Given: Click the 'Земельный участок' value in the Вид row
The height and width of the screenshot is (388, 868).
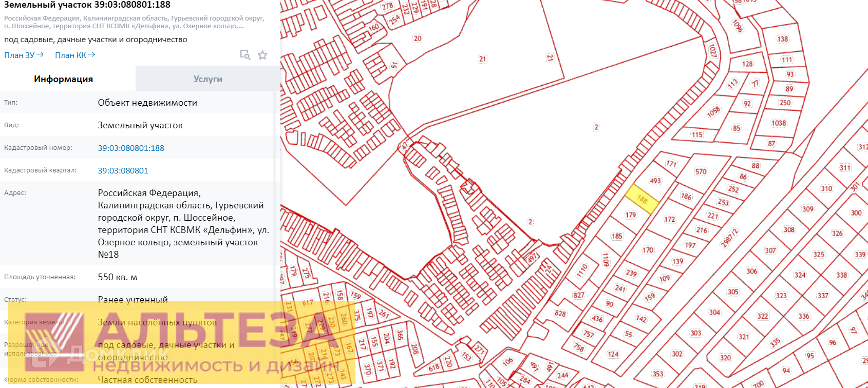Looking at the screenshot, I should tap(140, 125).
